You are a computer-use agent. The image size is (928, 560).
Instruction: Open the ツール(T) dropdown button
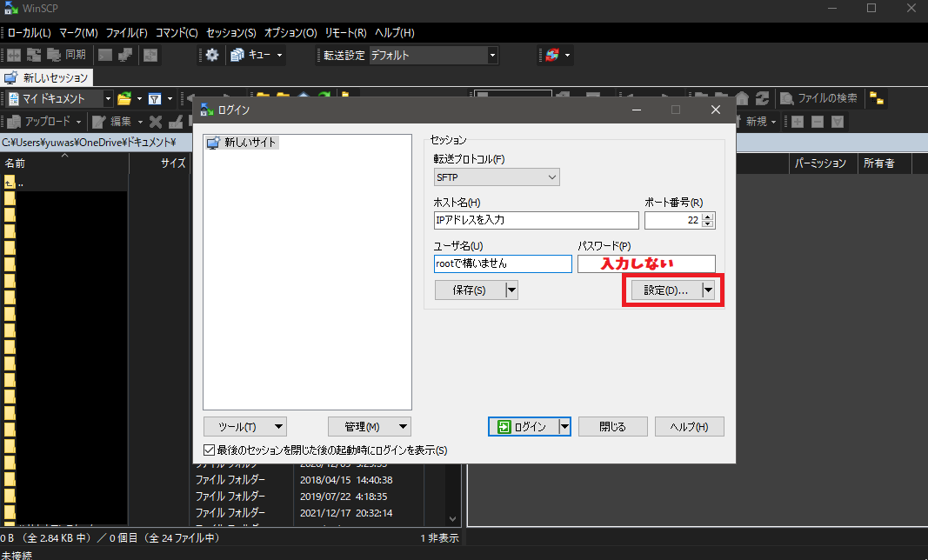(x=245, y=427)
